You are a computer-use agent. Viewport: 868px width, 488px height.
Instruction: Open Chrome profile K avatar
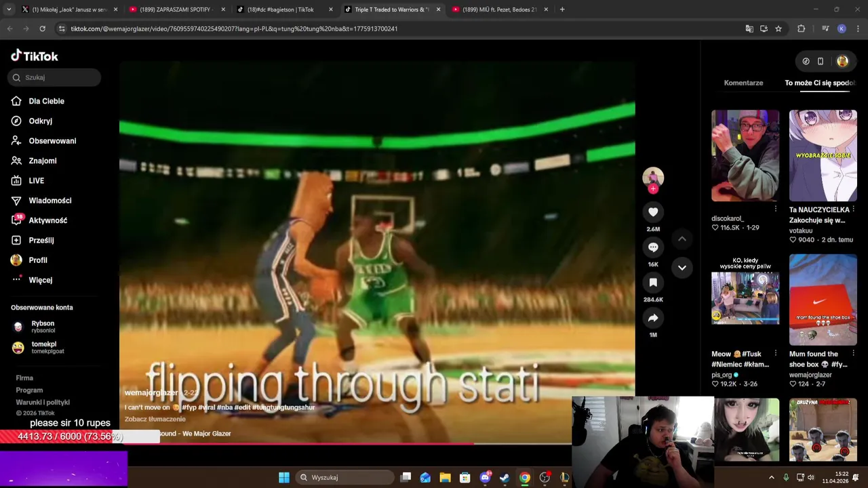pyautogui.click(x=842, y=28)
